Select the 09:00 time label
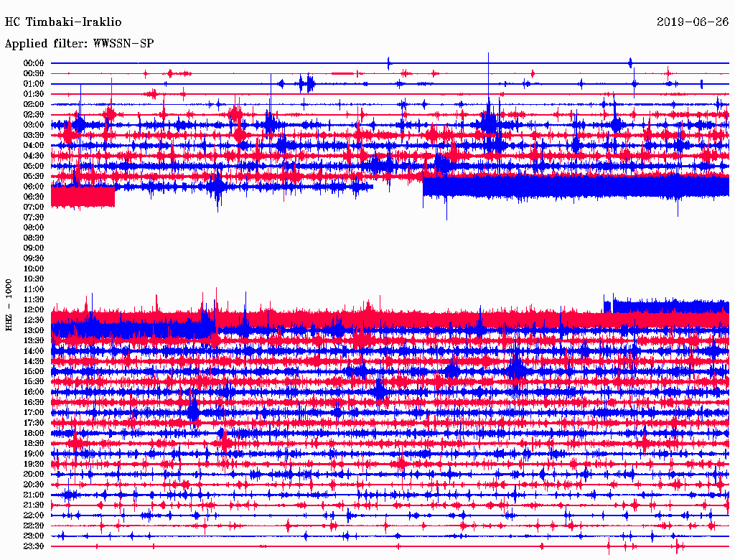Image resolution: width=735 pixels, height=560 pixels. (34, 248)
